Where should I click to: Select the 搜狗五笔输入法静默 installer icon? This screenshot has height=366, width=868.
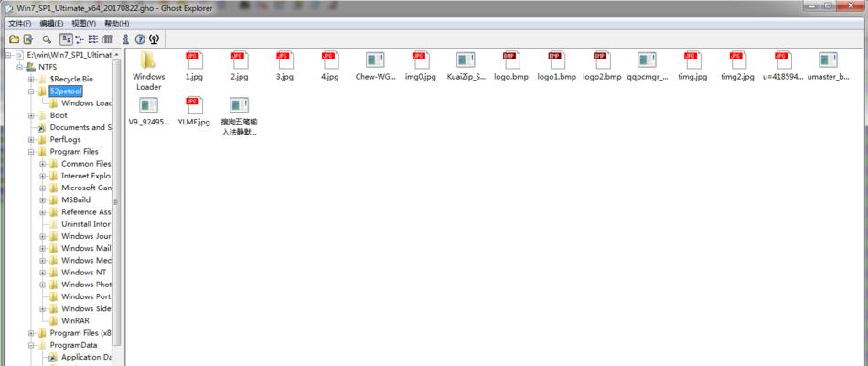(x=239, y=104)
